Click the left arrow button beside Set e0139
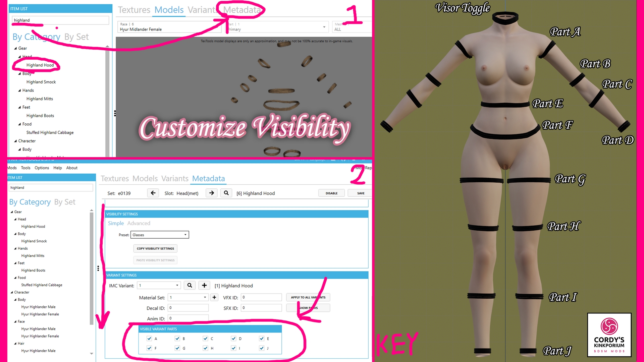The image size is (644, 362). point(153,193)
